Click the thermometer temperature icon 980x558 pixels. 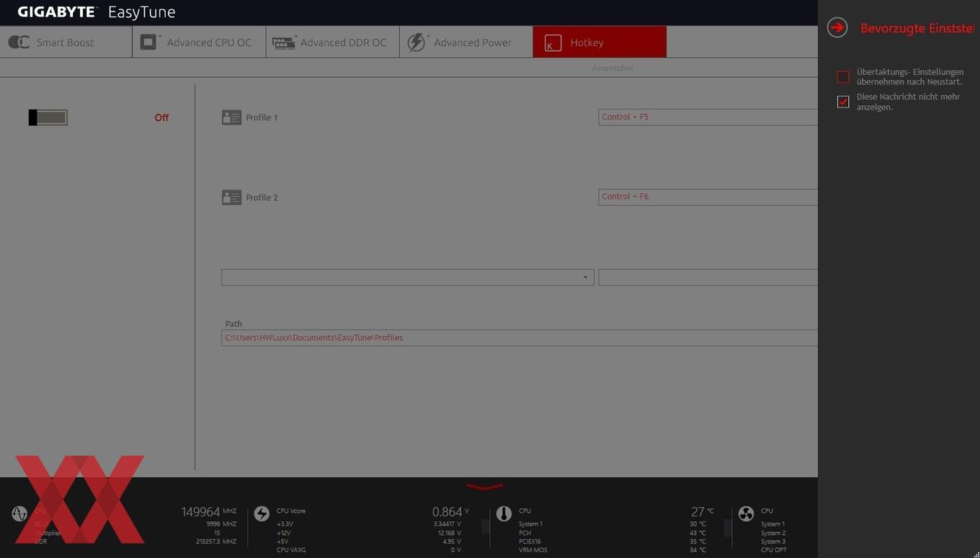pyautogui.click(x=504, y=513)
